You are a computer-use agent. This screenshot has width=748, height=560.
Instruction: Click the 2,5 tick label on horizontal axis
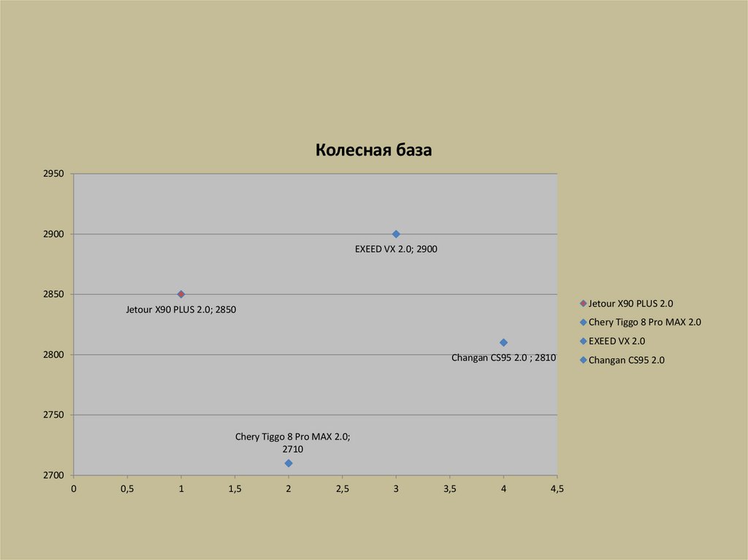coord(343,489)
